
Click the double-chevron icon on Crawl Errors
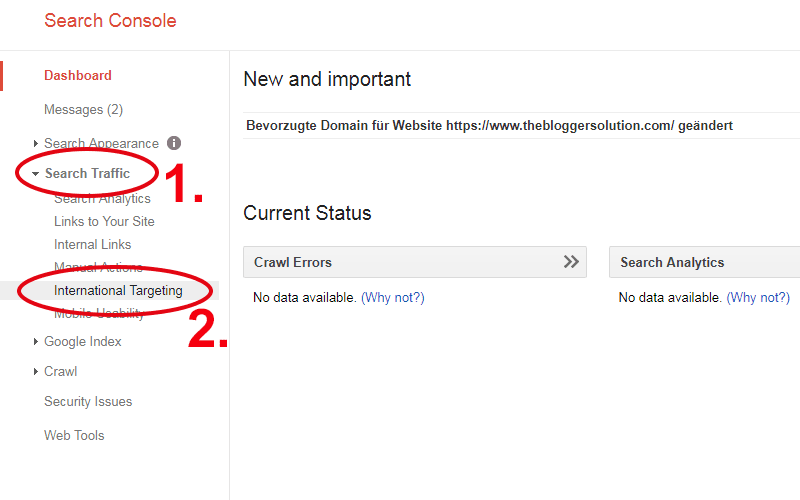pos(571,262)
